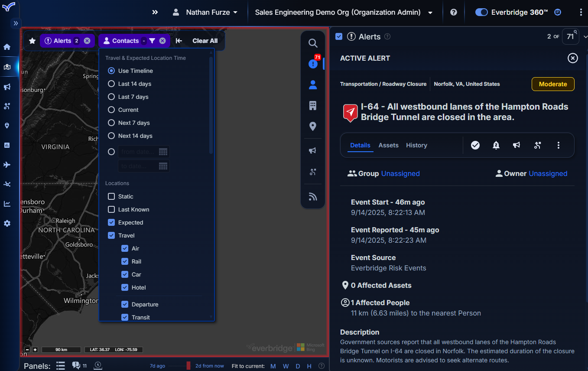Enable the Static locations checkbox

[111, 197]
